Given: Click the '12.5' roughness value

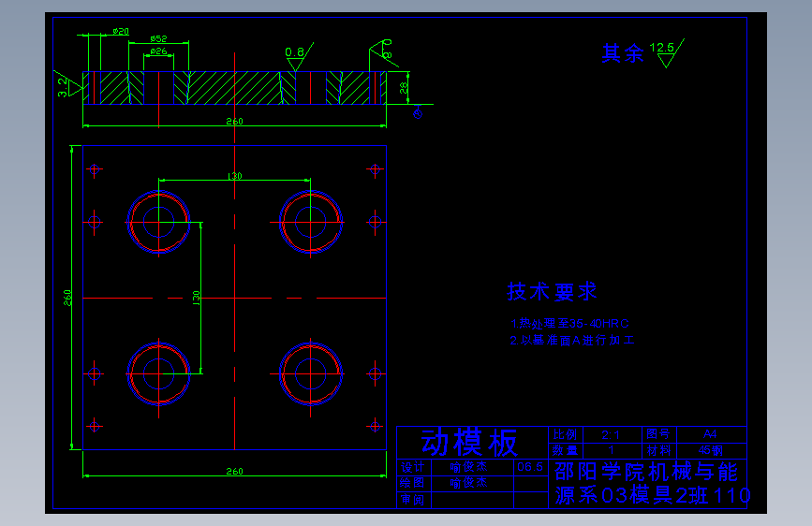Looking at the screenshot, I should pos(661,48).
